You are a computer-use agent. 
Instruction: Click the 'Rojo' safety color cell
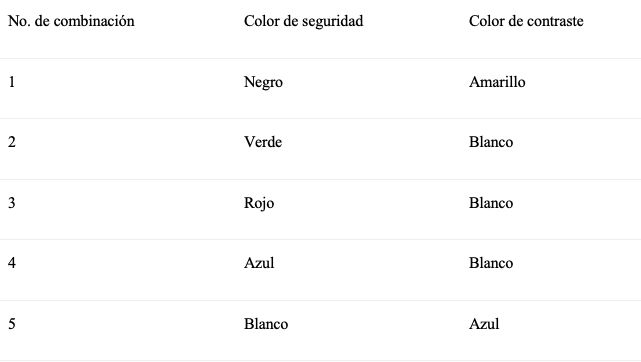click(x=259, y=203)
